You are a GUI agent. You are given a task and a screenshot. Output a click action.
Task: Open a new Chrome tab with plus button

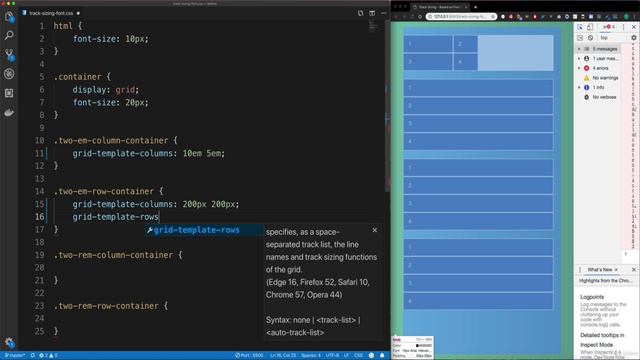tap(476, 7)
